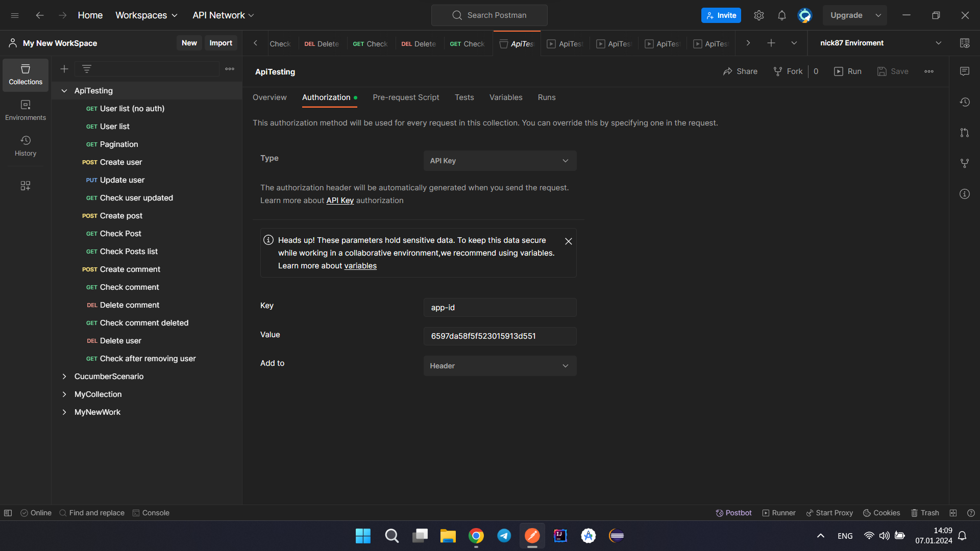This screenshot has height=551, width=980.
Task: Open the Trash from status bar
Action: click(x=925, y=513)
